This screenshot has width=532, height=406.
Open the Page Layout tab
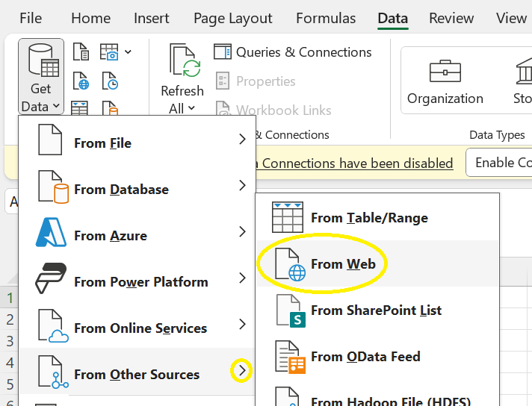tap(233, 18)
